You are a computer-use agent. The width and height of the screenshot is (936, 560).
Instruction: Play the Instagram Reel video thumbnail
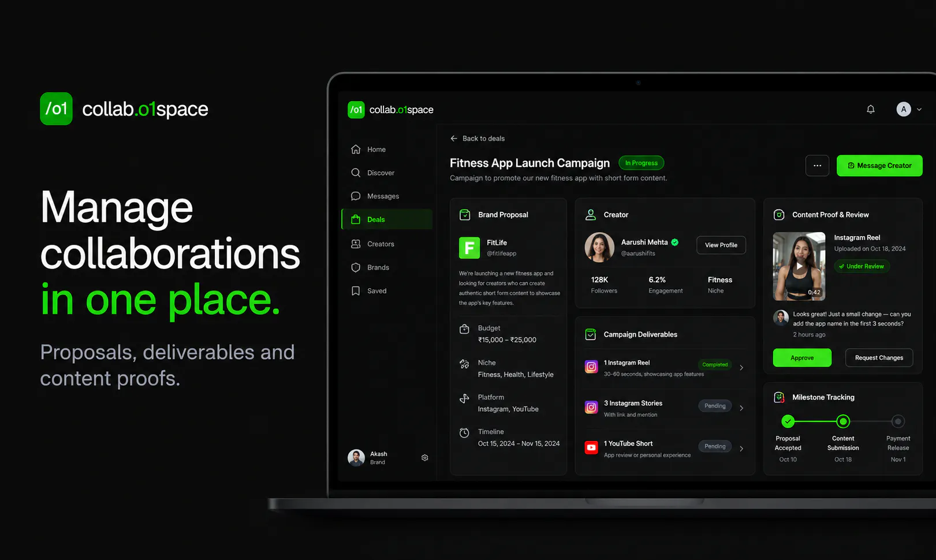coord(799,266)
